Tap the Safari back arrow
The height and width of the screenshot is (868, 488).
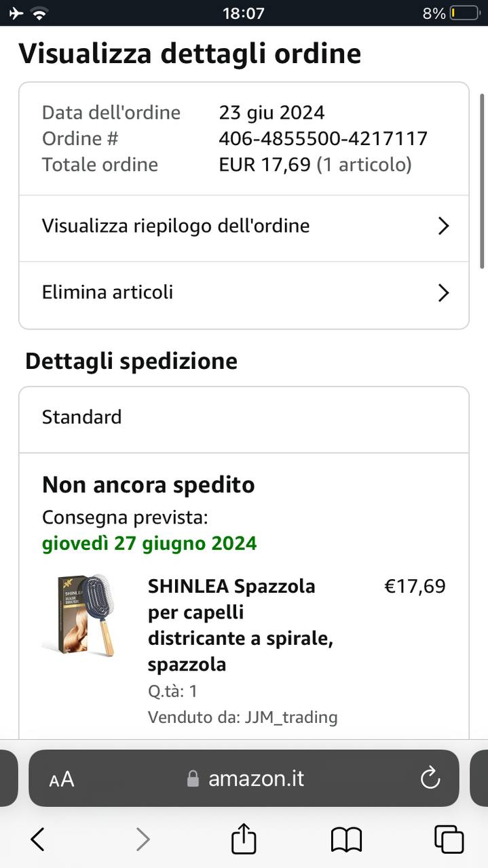38,840
